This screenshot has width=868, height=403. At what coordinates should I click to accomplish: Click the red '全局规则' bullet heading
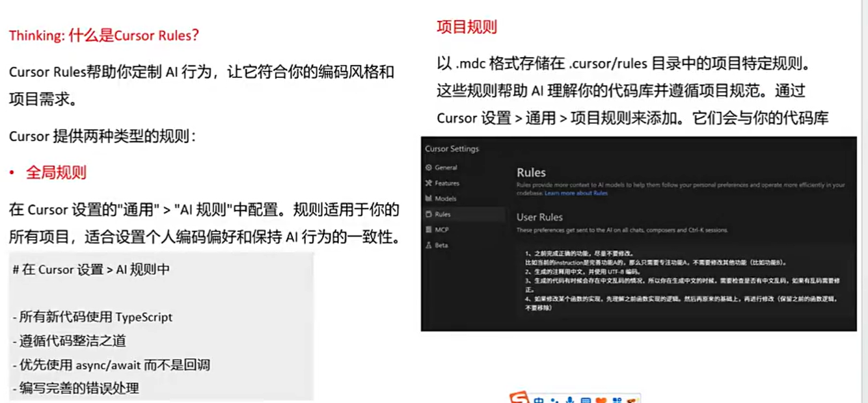[56, 172]
